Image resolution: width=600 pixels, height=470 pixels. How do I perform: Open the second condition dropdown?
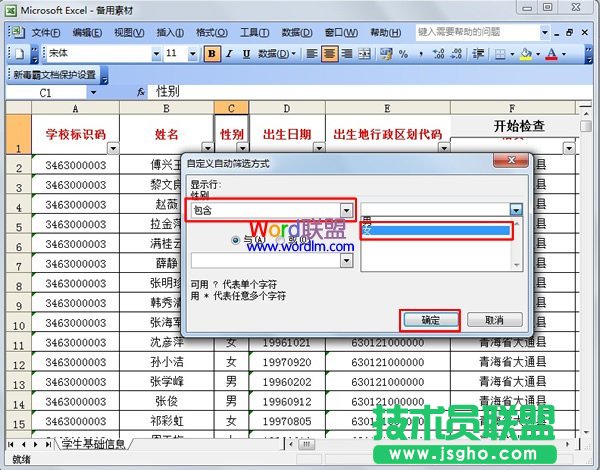[346, 261]
